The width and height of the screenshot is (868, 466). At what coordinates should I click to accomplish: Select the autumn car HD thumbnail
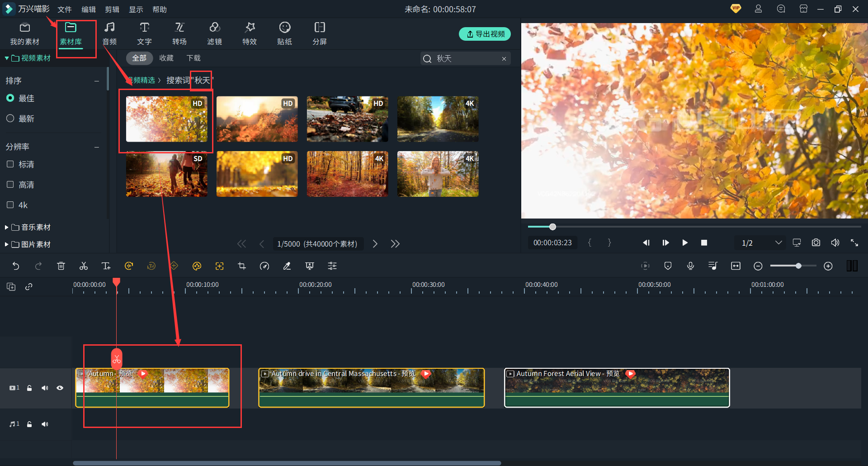click(347, 119)
